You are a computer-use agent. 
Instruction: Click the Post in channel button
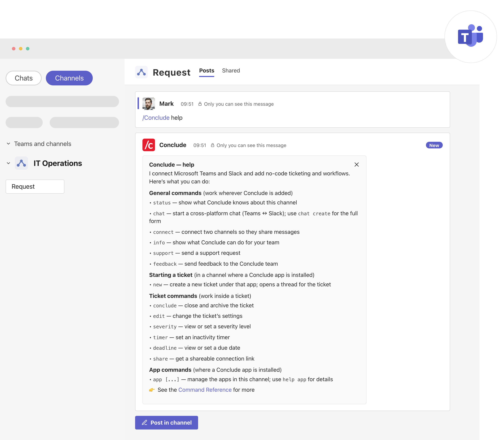tap(166, 422)
